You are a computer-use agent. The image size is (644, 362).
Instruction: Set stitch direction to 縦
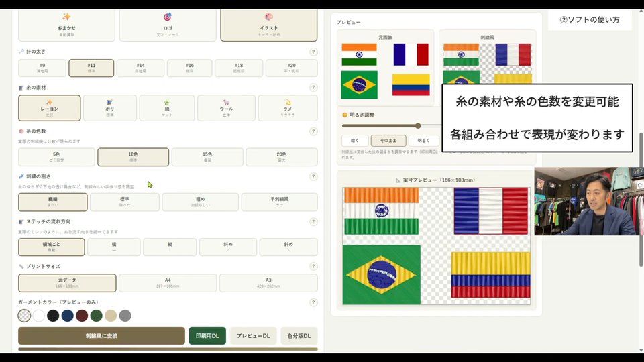[170, 247]
